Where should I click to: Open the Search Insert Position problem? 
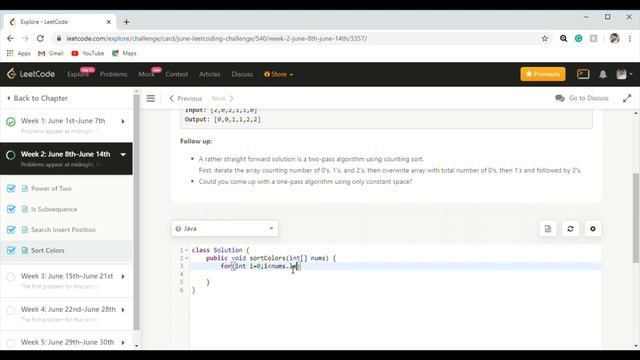[63, 230]
